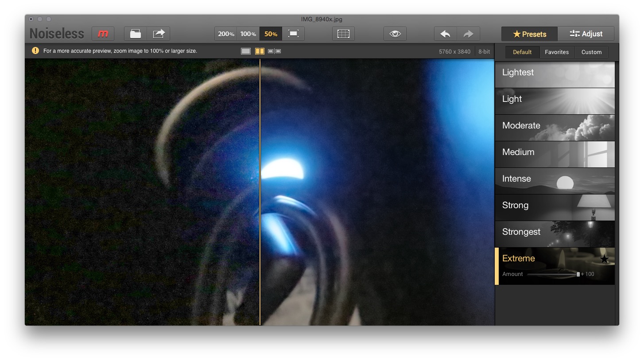Image resolution: width=644 pixels, height=361 pixels.
Task: Toggle the favorite star on Extreme preset
Action: click(605, 258)
